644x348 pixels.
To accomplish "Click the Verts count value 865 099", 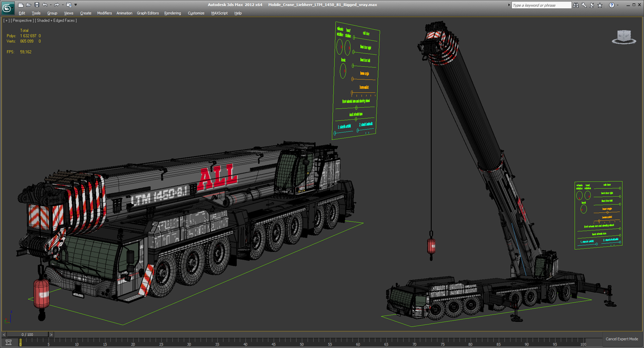I will coord(27,41).
